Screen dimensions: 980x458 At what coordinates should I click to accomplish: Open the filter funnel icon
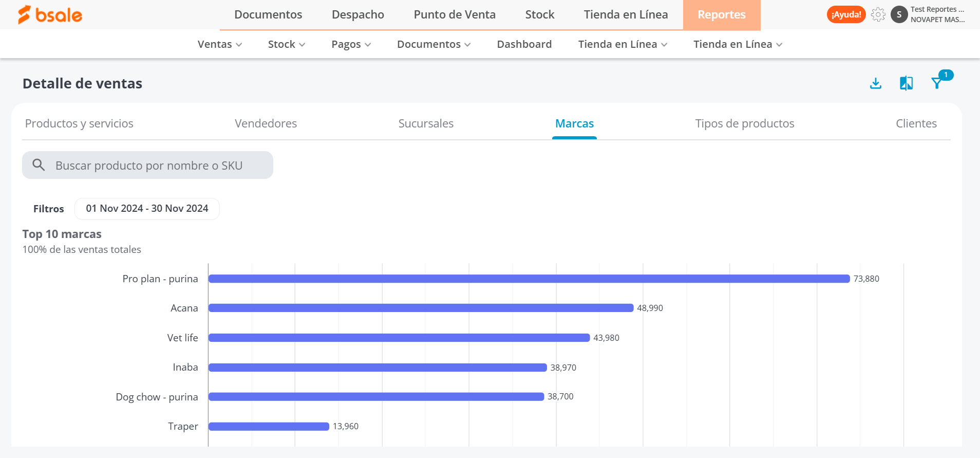coord(937,83)
